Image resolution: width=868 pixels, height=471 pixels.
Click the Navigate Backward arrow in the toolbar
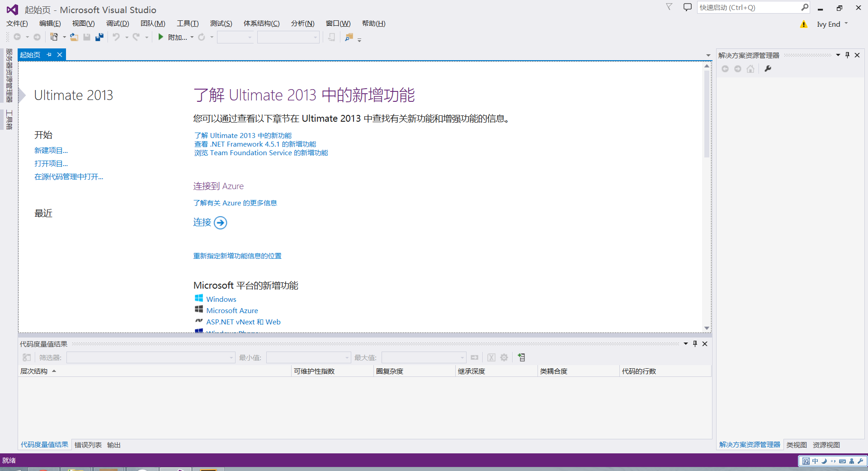[x=17, y=37]
